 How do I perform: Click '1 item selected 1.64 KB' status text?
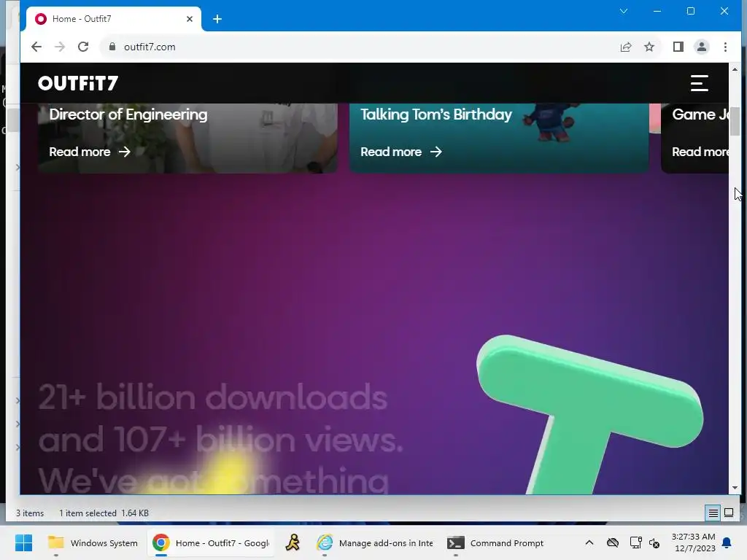point(104,513)
